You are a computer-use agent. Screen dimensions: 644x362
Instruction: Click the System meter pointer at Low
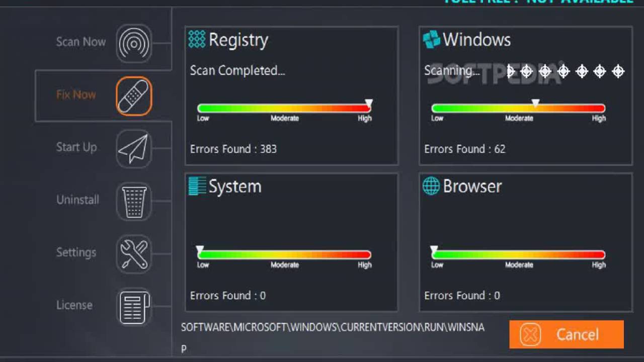coord(200,249)
